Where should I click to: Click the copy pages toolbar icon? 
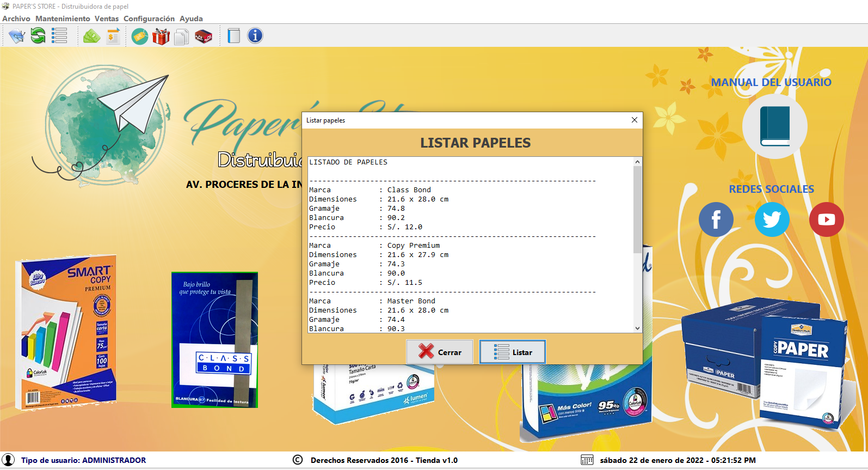(x=182, y=36)
